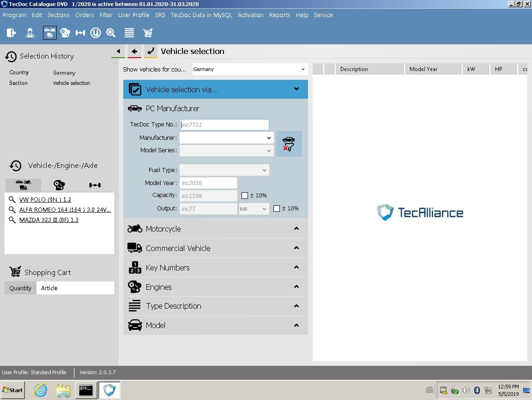This screenshot has height=400, width=532.
Task: Click the Model Year input field
Action: pyautogui.click(x=208, y=183)
